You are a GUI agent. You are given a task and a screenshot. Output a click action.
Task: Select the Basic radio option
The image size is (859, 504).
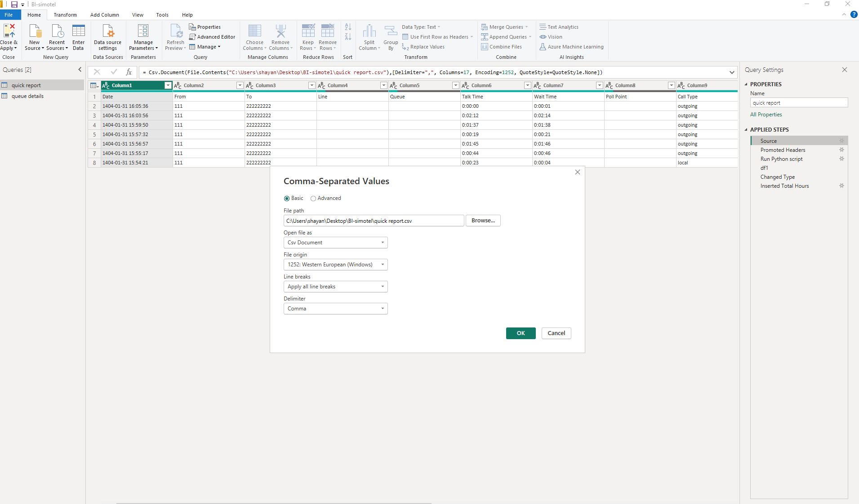coord(287,199)
